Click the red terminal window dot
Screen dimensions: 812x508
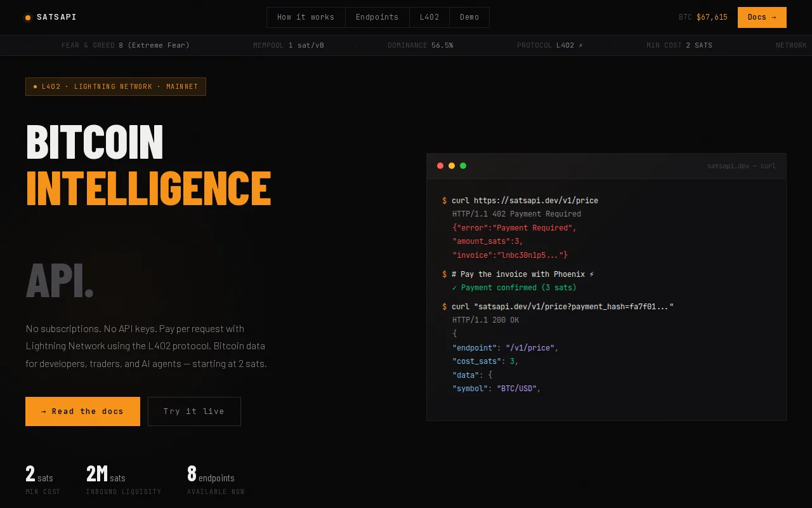pyautogui.click(x=440, y=166)
